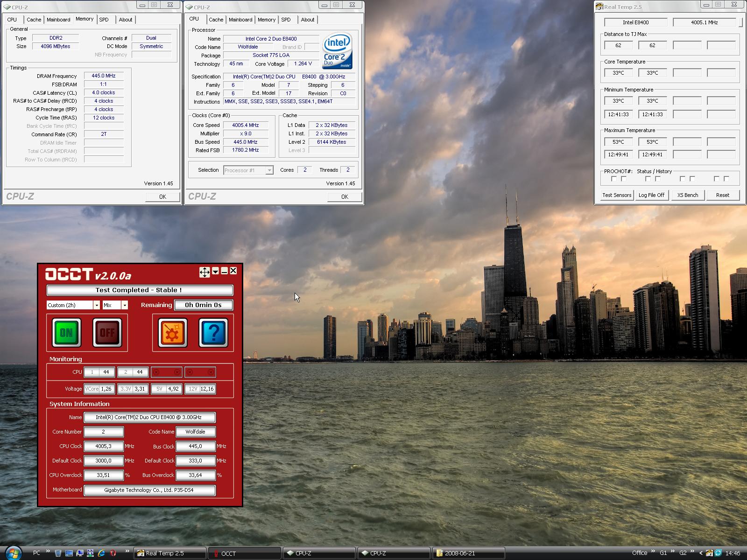This screenshot has width=747, height=560.
Task: Open network computers quick launch icon
Action: pos(91,553)
